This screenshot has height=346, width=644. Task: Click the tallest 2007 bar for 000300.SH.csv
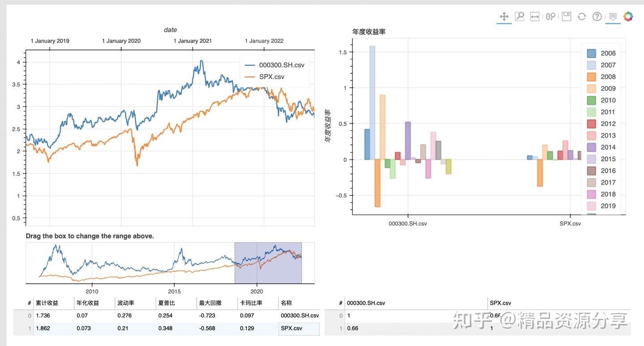click(372, 103)
